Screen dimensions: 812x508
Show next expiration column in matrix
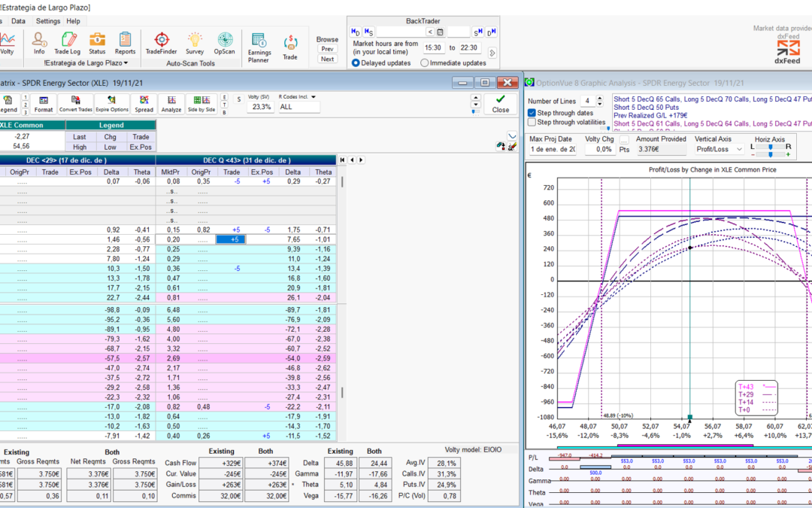[361, 160]
